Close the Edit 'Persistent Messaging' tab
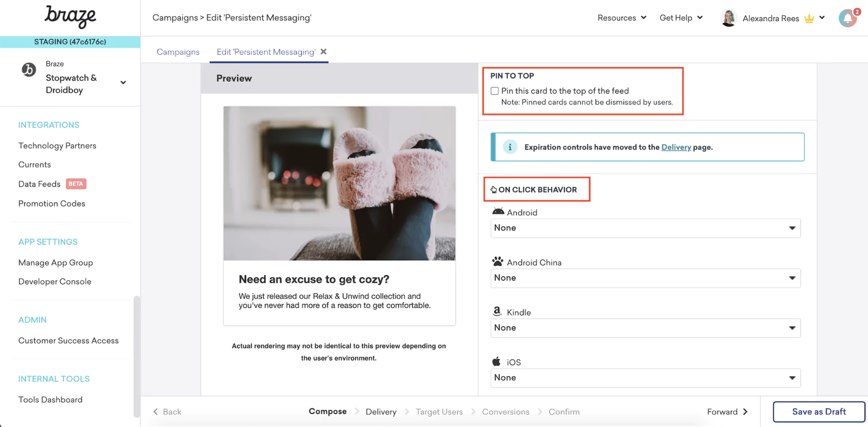The width and height of the screenshot is (868, 427). coord(323,51)
